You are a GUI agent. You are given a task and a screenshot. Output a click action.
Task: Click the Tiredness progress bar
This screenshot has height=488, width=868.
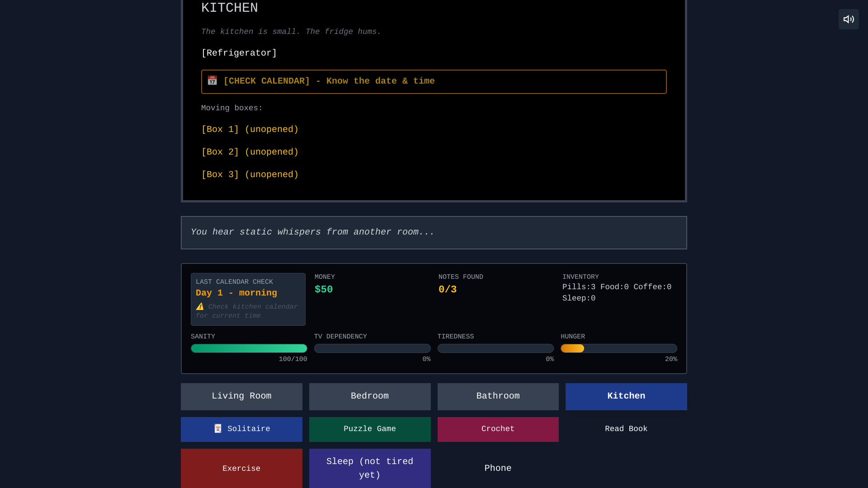(x=495, y=348)
